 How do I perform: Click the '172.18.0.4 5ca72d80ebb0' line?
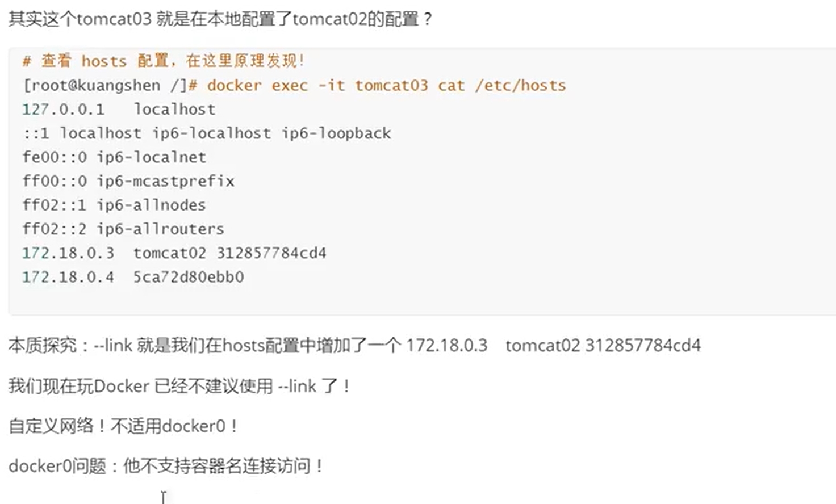click(x=133, y=277)
